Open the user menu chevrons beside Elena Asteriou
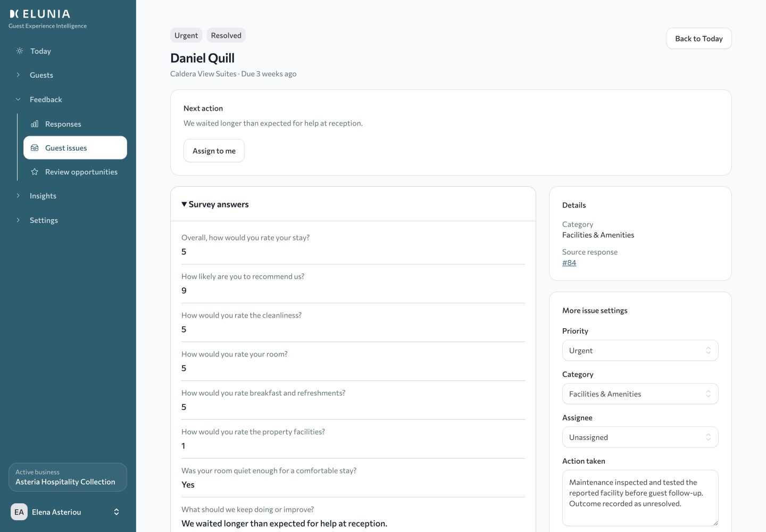 click(116, 512)
